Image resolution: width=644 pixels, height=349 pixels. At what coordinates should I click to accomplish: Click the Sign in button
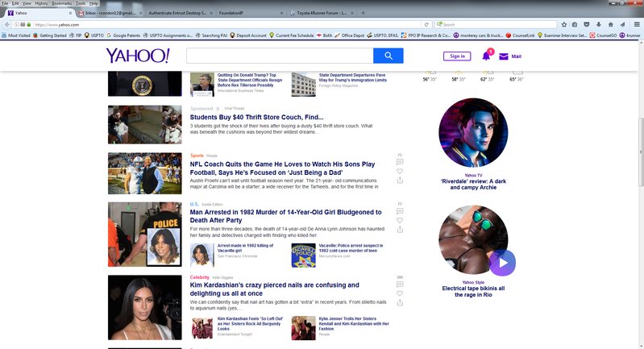[x=457, y=56]
